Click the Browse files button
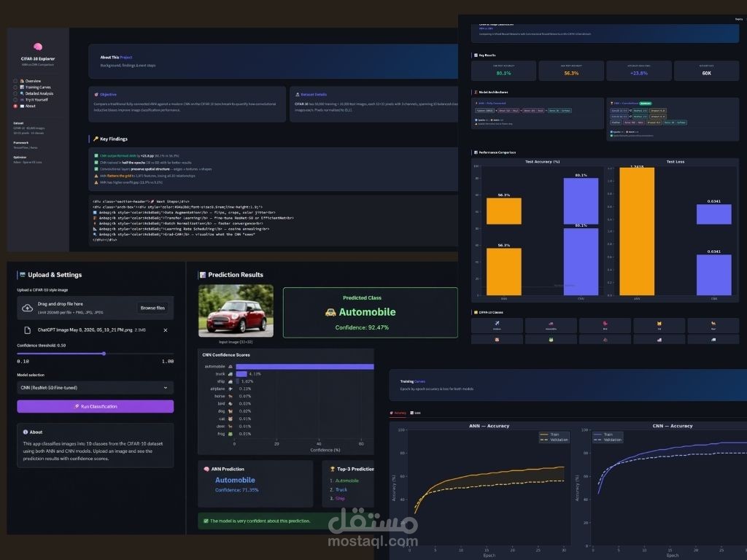The image size is (747, 560). point(152,308)
